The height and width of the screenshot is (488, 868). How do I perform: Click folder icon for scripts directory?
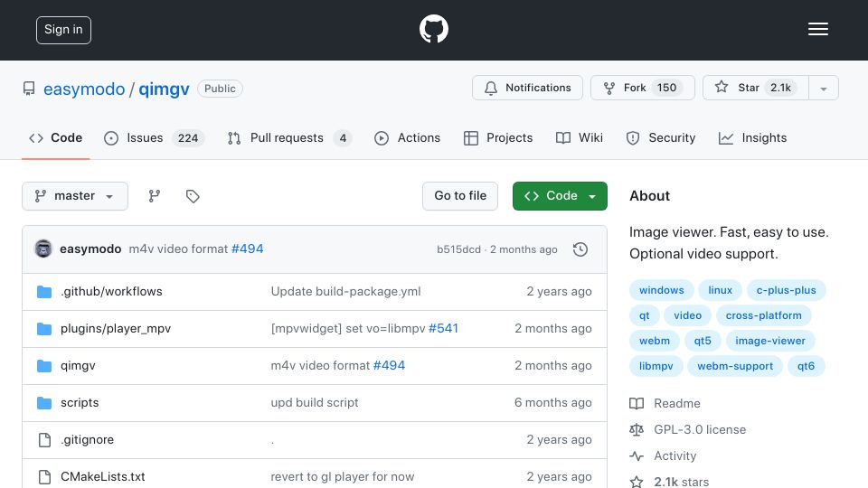44,403
